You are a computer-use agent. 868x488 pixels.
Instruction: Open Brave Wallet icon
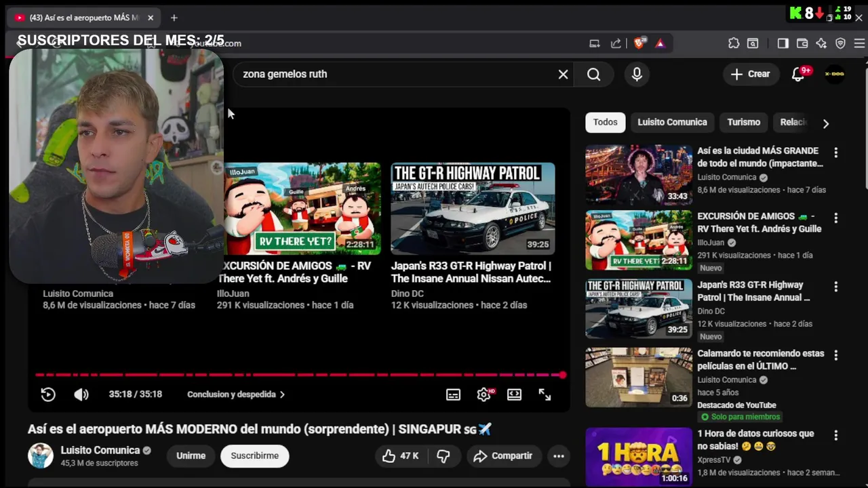(x=802, y=43)
